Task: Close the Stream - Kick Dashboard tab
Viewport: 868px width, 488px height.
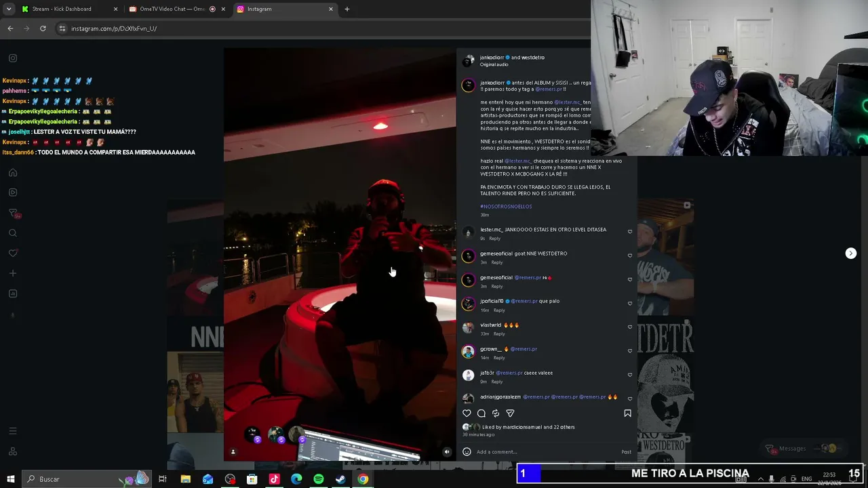Action: click(x=115, y=9)
